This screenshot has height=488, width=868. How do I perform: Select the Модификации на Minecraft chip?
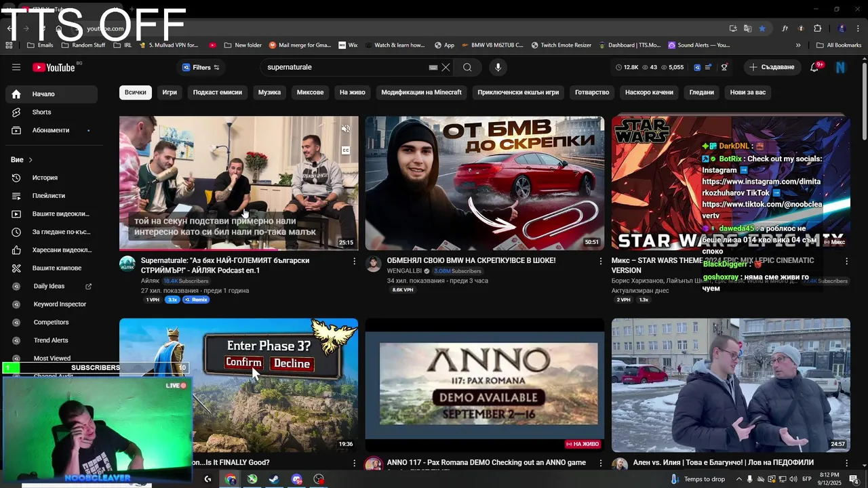pos(421,92)
